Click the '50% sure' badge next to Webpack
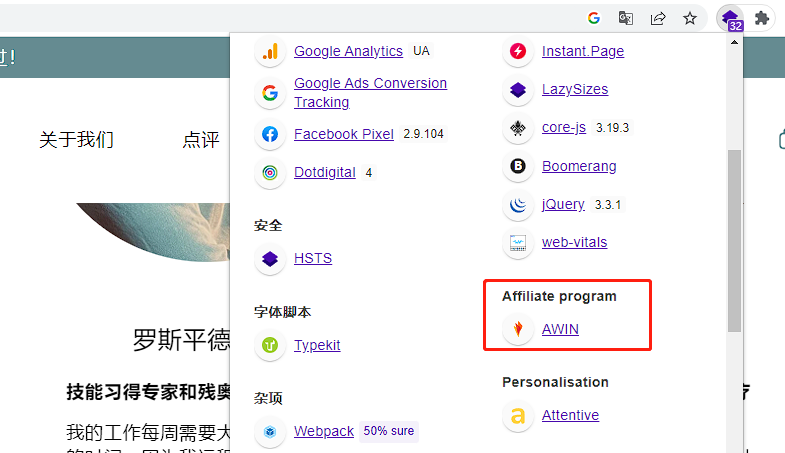The image size is (785, 453). [x=389, y=431]
